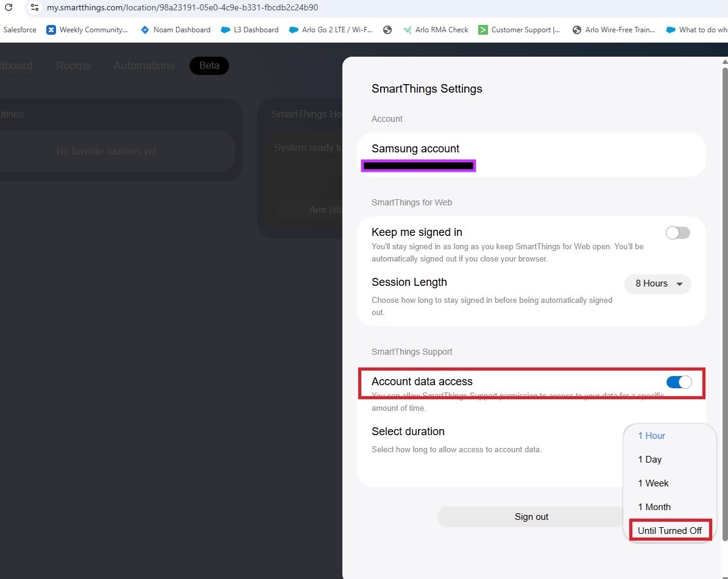Open the unlabeled globe bookmark
The height and width of the screenshot is (579, 728).
pos(387,30)
